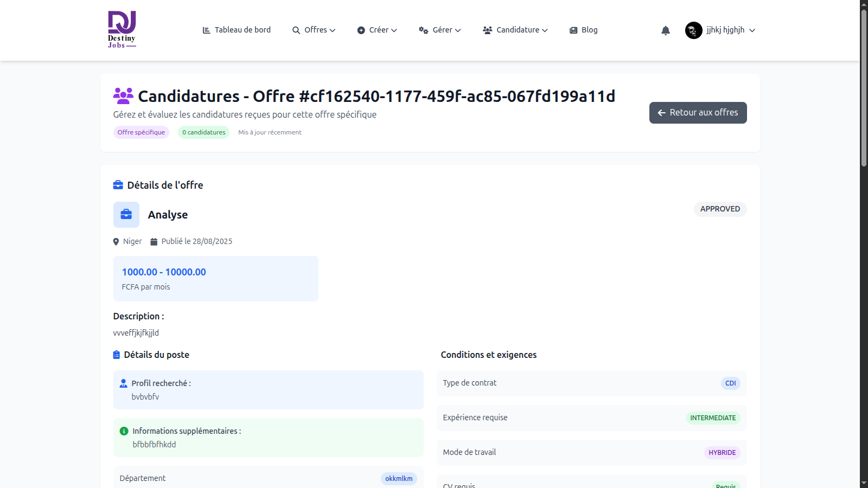This screenshot has width=868, height=488.
Task: Expand the Candidature dropdown menu
Action: coord(515,30)
